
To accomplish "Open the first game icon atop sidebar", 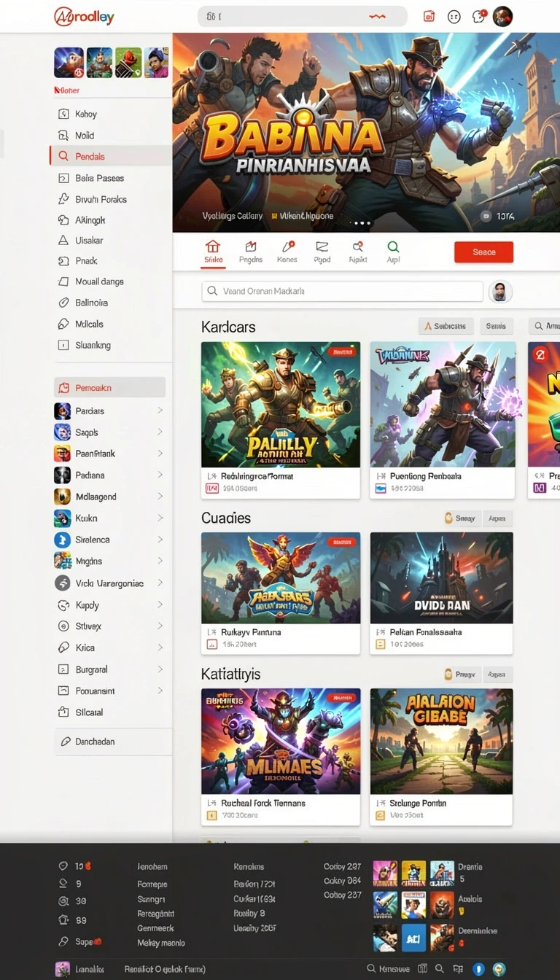I will click(69, 63).
